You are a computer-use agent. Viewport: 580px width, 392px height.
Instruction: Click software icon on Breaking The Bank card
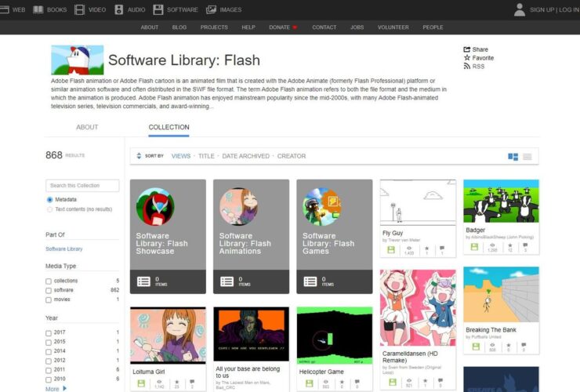[476, 347]
